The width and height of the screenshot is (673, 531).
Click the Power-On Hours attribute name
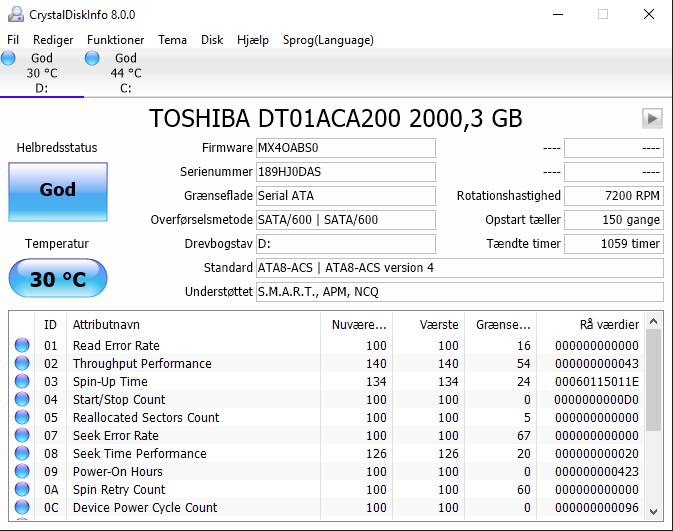(x=118, y=472)
